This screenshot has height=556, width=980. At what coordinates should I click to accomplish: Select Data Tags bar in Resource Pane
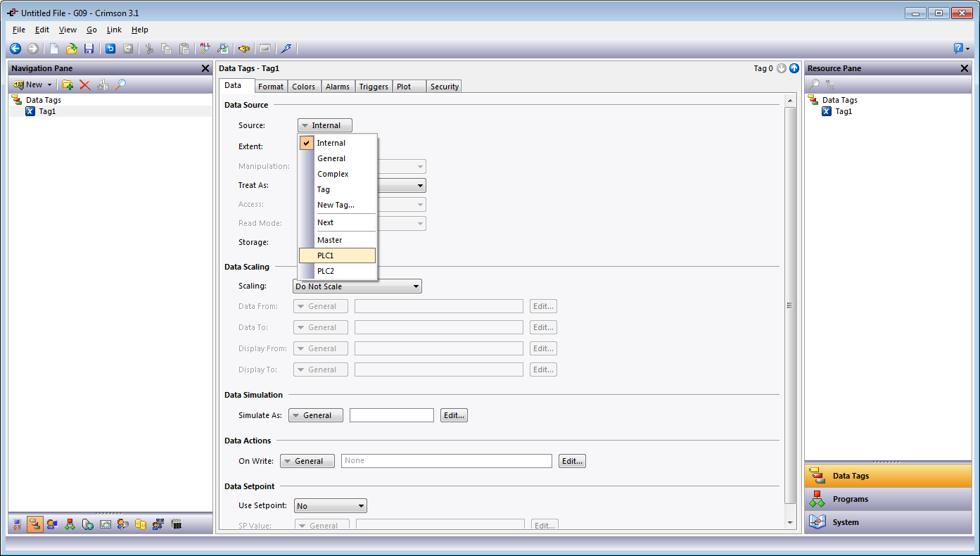coord(888,476)
